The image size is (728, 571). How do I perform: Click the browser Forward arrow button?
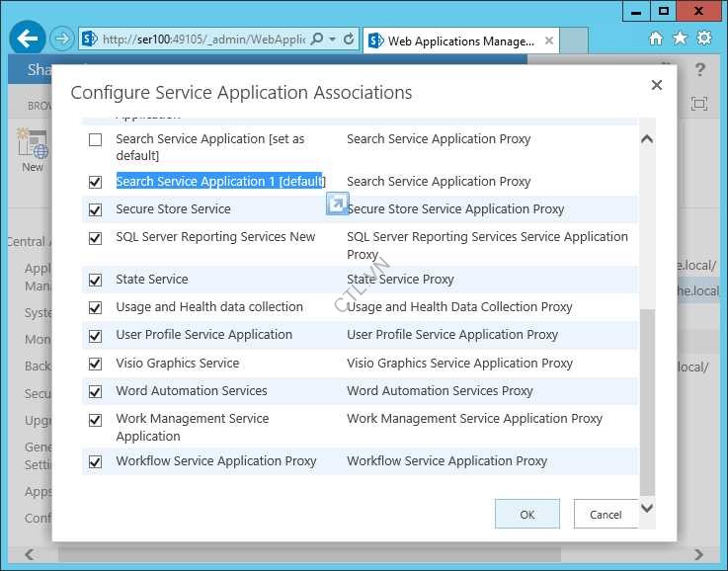pos(62,39)
